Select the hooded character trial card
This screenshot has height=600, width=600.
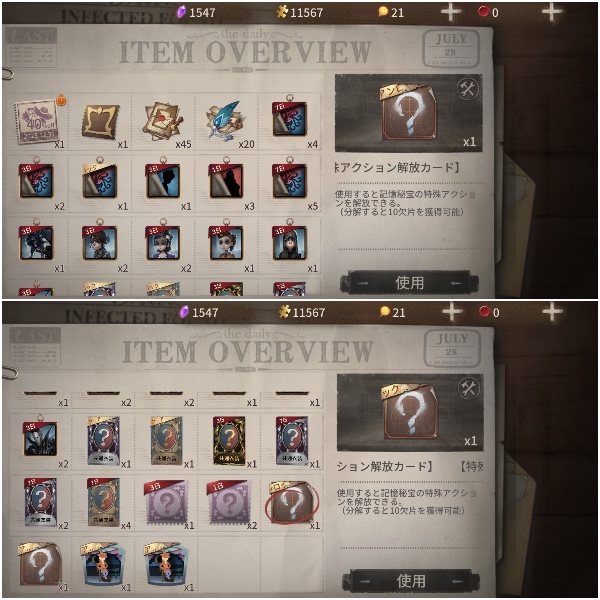coord(290,243)
